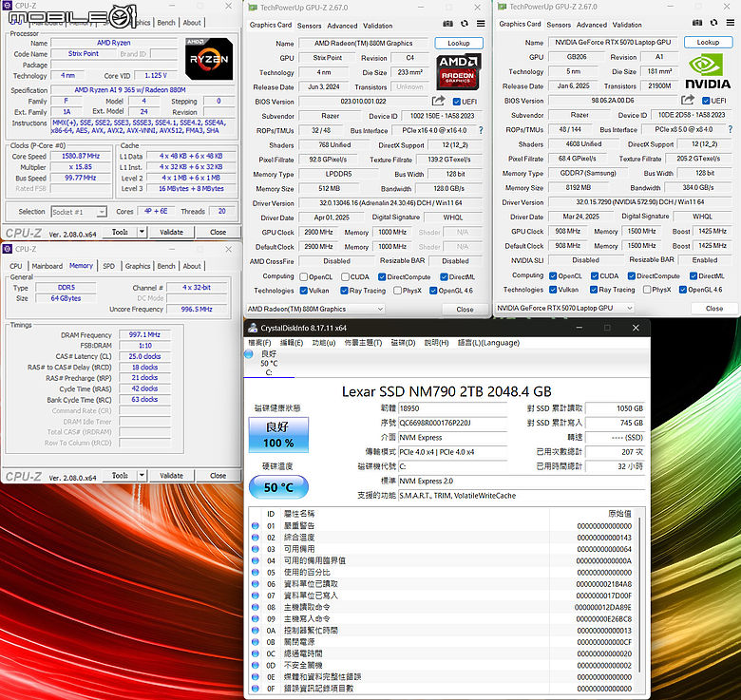The image size is (741, 700).
Task: Click the Bus Interface question mark in AMD GPU-Z
Action: click(x=481, y=130)
